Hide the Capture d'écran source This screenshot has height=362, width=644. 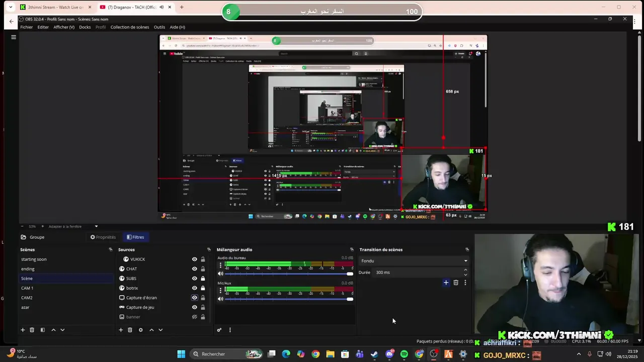pyautogui.click(x=194, y=298)
